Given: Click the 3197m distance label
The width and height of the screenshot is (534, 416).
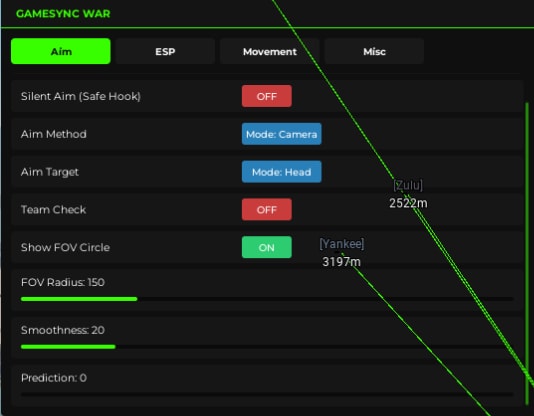Looking at the screenshot, I should tap(341, 262).
